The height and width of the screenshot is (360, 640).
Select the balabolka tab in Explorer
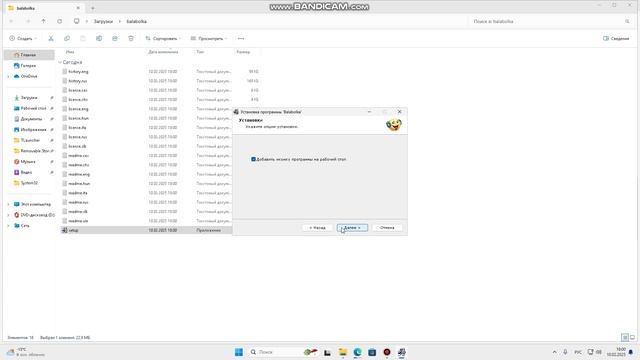44,8
